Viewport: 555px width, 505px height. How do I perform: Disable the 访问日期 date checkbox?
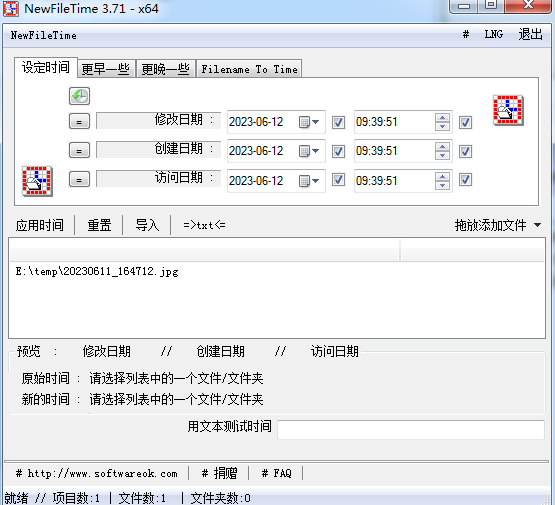coord(338,180)
